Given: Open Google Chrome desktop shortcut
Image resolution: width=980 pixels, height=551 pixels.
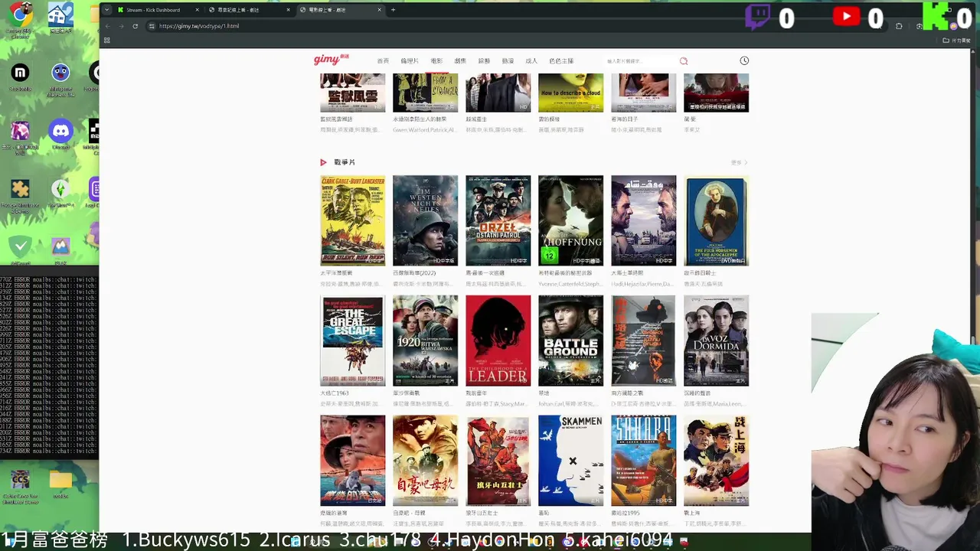Looking at the screenshot, I should tap(21, 14).
